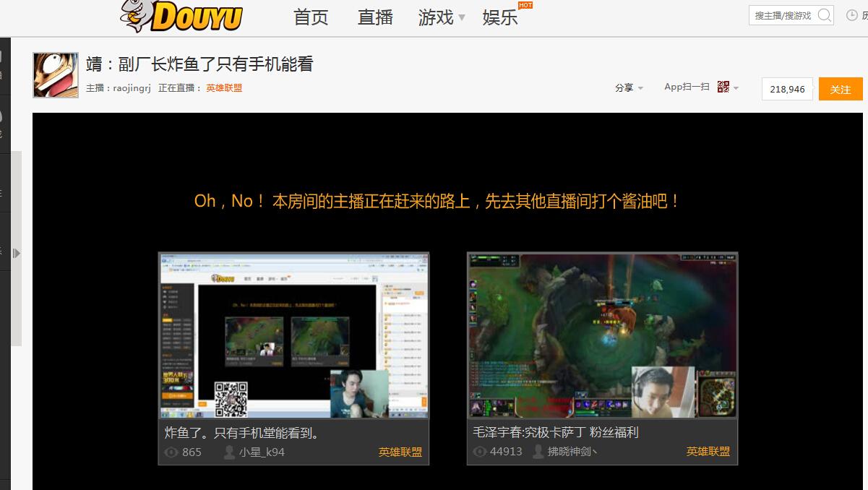
Task: Expand the 游戏 menu arrow
Action: coord(462,17)
